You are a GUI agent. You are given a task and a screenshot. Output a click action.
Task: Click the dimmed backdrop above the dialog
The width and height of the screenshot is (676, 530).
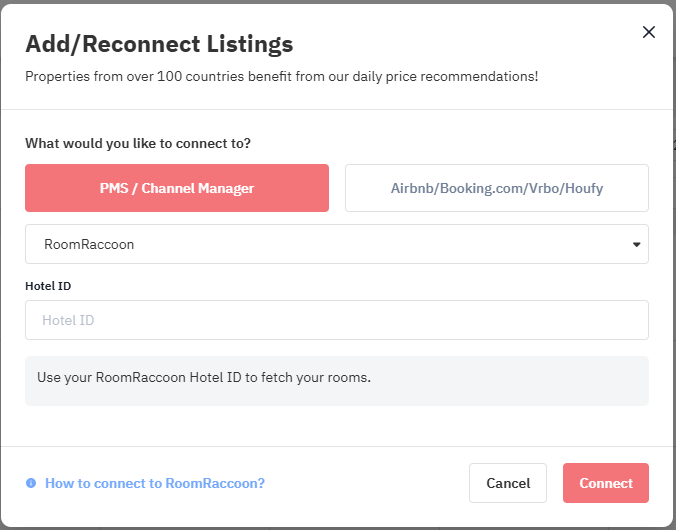(338, 2)
